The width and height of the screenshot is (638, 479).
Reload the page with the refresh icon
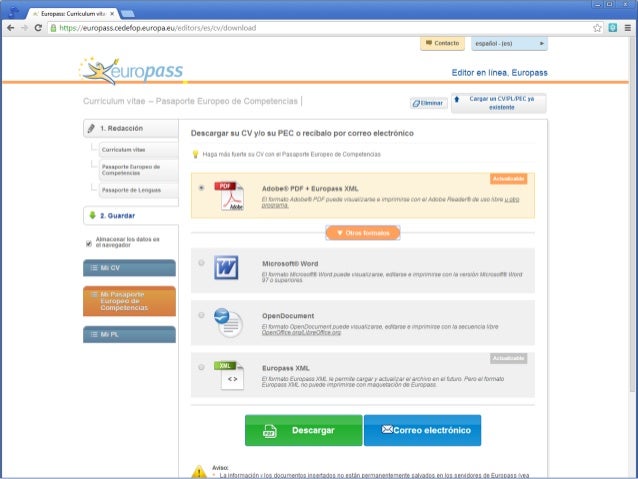pyautogui.click(x=38, y=28)
